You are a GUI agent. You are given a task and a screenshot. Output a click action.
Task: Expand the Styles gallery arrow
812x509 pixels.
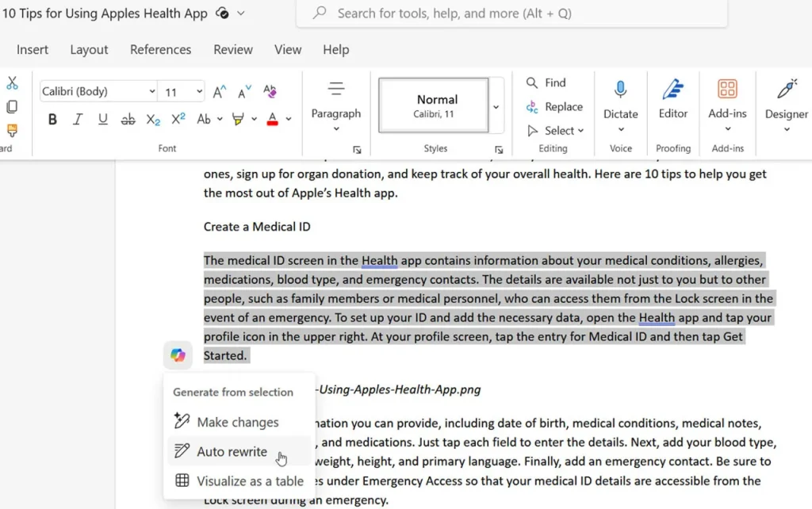coord(496,107)
